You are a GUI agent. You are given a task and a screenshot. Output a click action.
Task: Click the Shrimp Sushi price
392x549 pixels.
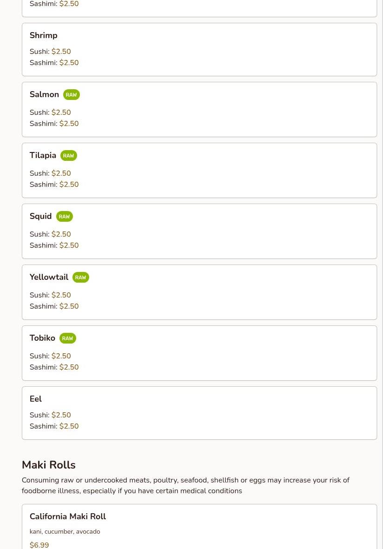61,52
